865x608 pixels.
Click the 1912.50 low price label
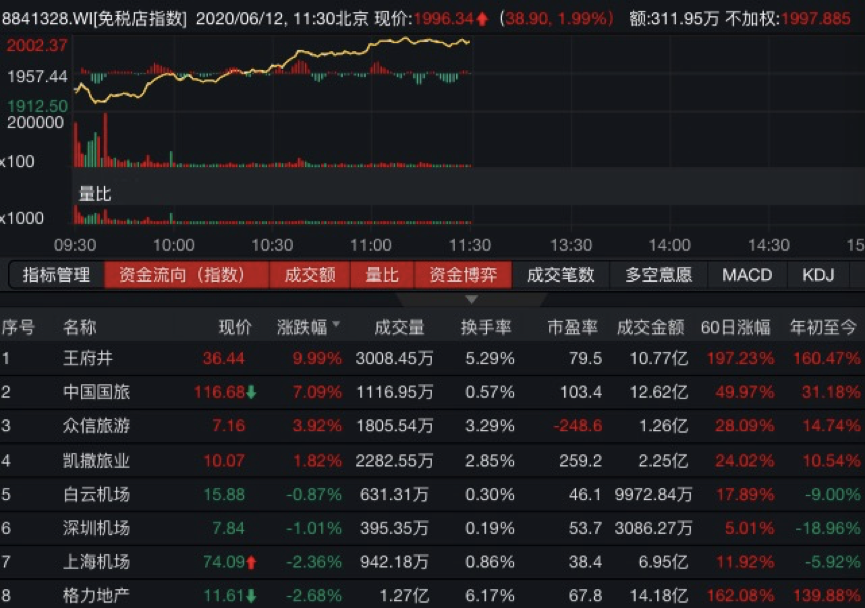[x=37, y=105]
